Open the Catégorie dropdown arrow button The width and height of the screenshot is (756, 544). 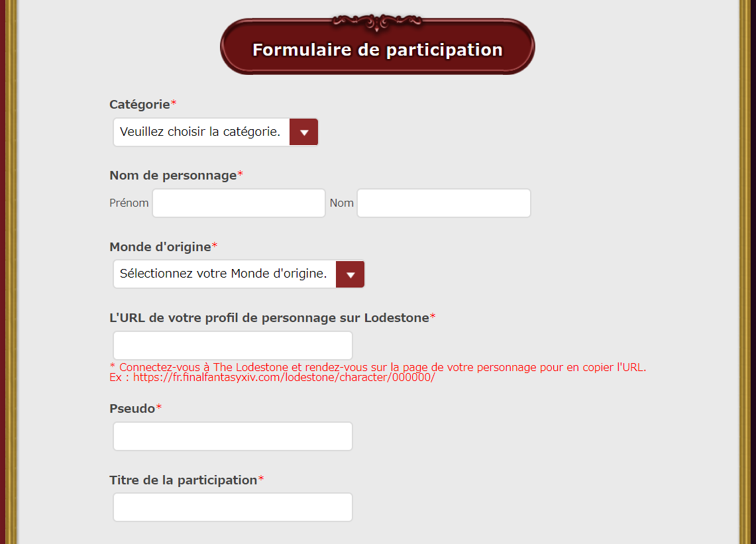(303, 132)
